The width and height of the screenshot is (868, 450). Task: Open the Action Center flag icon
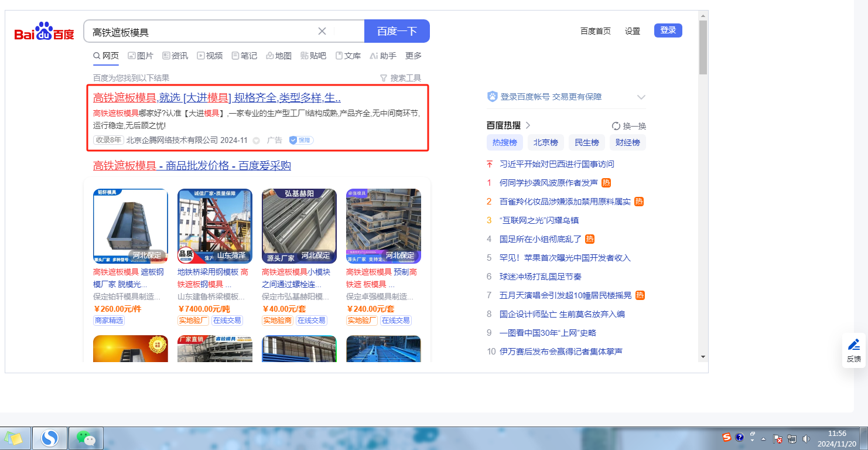pyautogui.click(x=778, y=438)
